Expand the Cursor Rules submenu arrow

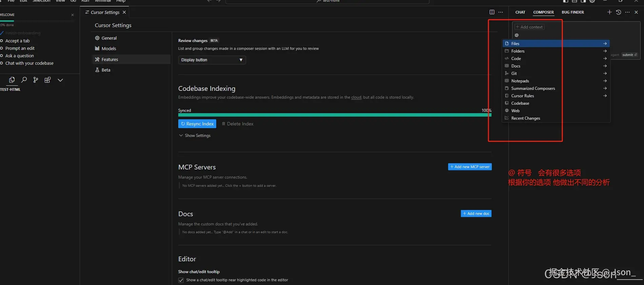[605, 96]
